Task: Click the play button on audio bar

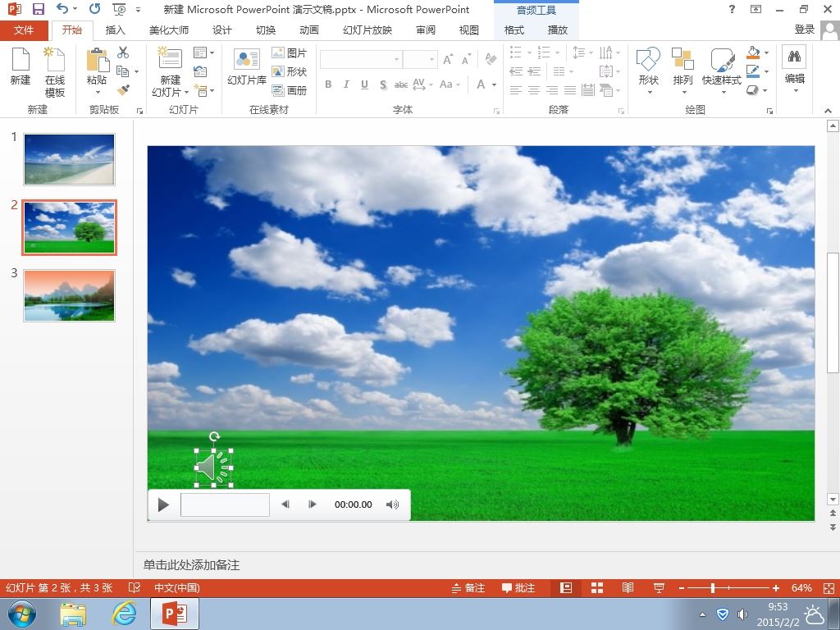Action: [163, 504]
